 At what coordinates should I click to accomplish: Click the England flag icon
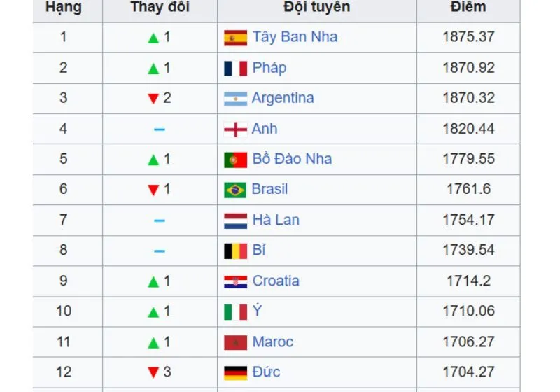tap(235, 129)
